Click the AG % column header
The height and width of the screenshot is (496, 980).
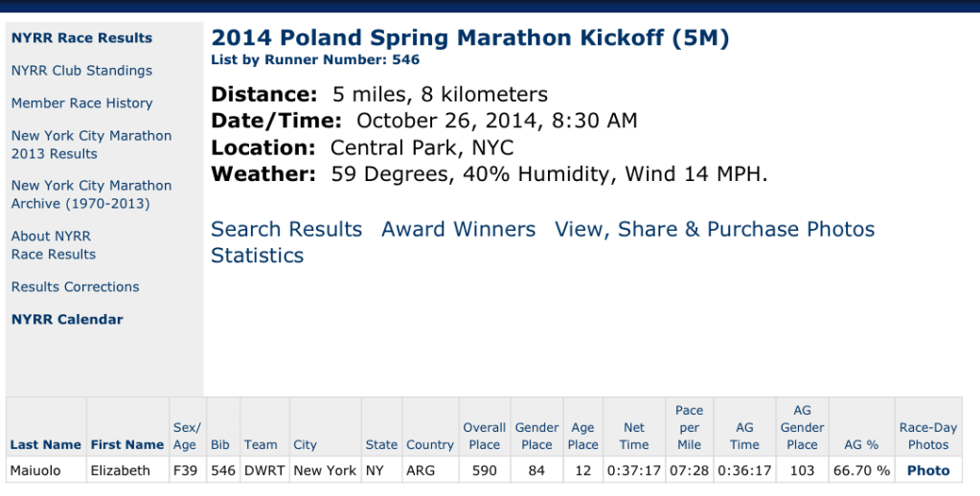pyautogui.click(x=860, y=445)
